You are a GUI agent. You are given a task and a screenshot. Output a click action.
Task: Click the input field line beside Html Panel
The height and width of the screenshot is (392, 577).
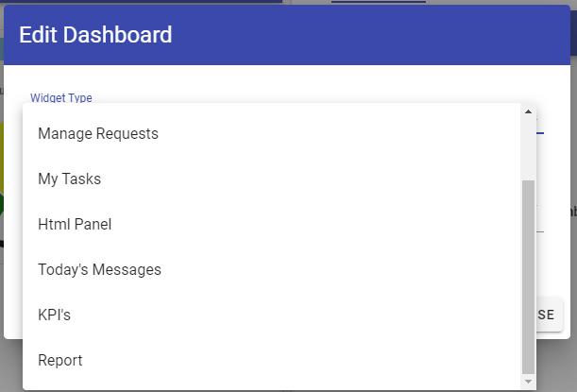[x=541, y=231]
